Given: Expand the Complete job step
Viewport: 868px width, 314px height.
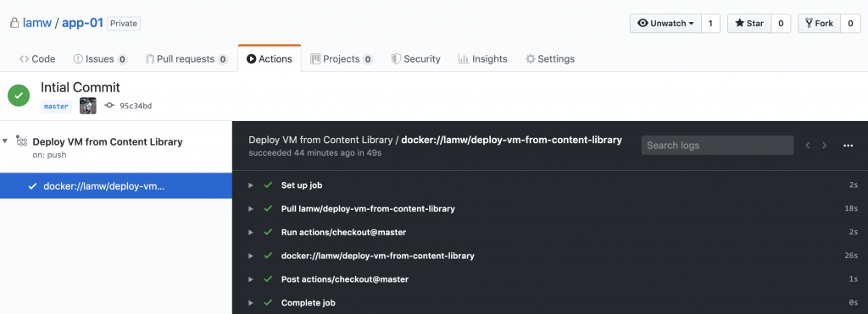Looking at the screenshot, I should (251, 303).
